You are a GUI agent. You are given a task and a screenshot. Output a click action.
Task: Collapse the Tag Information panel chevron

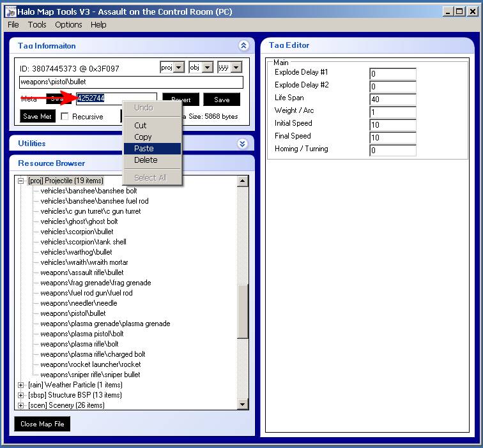243,46
